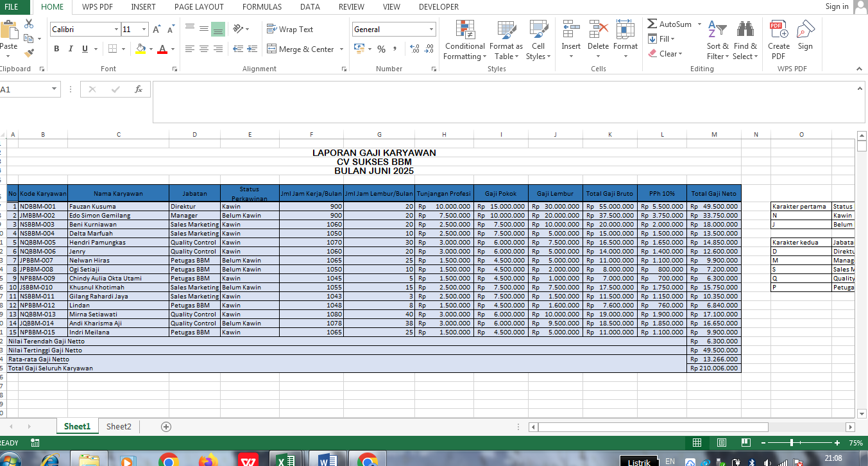This screenshot has height=466, width=868.
Task: Click the Decrease Indent icon
Action: 237,49
